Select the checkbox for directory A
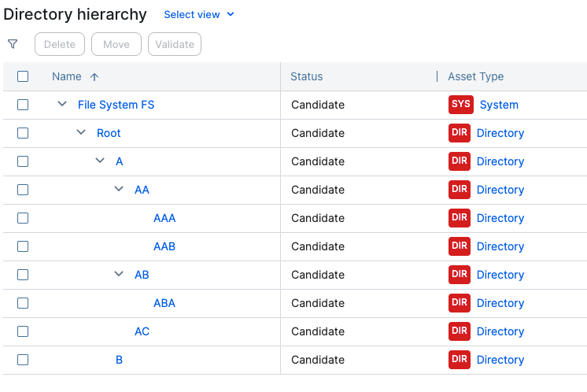Viewport: 587px width, 392px height. click(x=23, y=161)
